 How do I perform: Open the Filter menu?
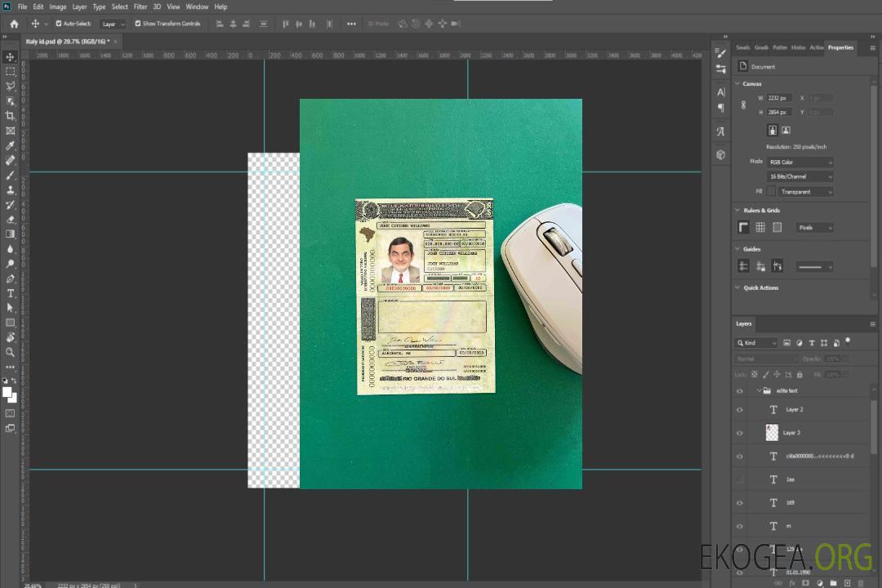pyautogui.click(x=140, y=7)
